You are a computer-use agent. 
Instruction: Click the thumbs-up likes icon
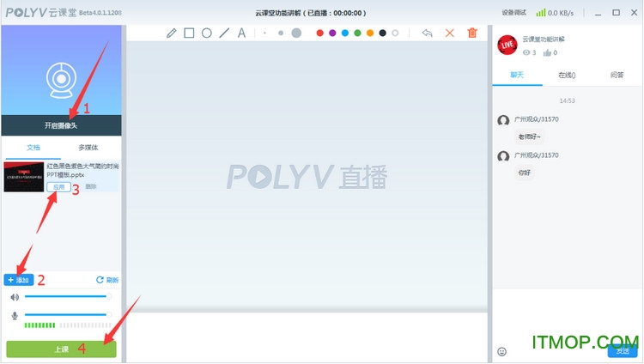coord(547,52)
